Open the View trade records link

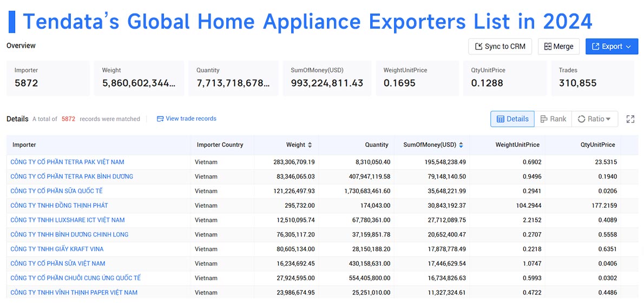pyautogui.click(x=187, y=118)
